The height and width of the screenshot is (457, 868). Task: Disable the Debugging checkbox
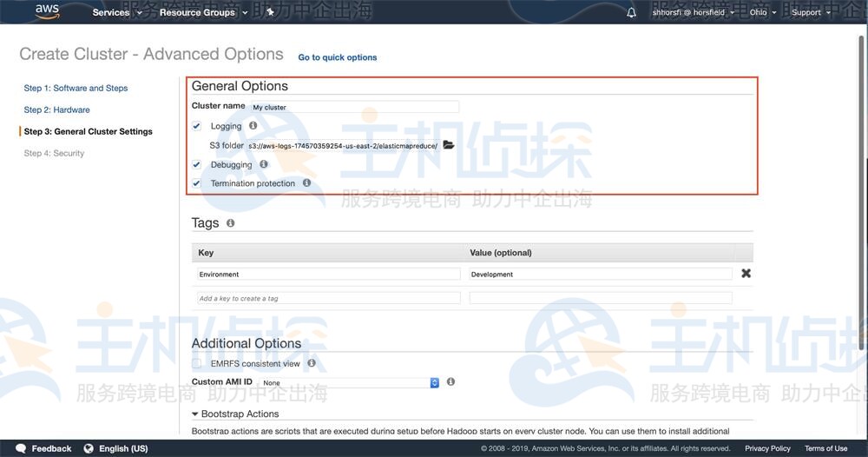coord(197,164)
